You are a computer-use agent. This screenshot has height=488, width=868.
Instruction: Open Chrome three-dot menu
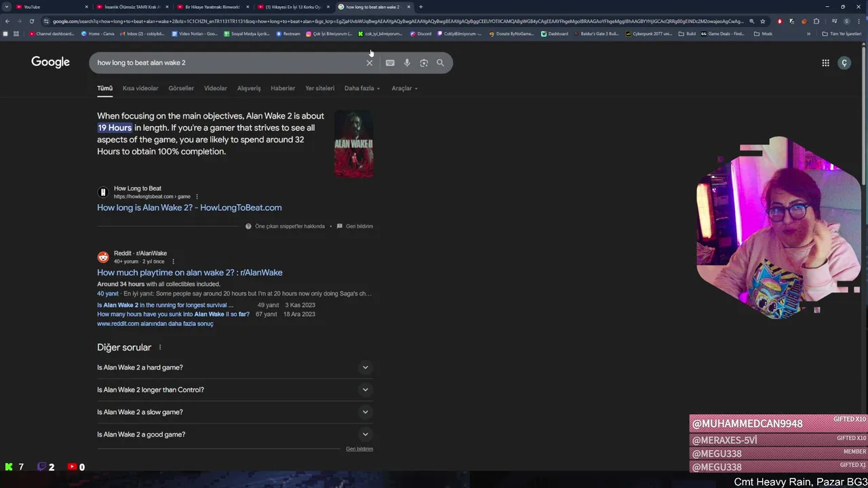[x=860, y=21]
